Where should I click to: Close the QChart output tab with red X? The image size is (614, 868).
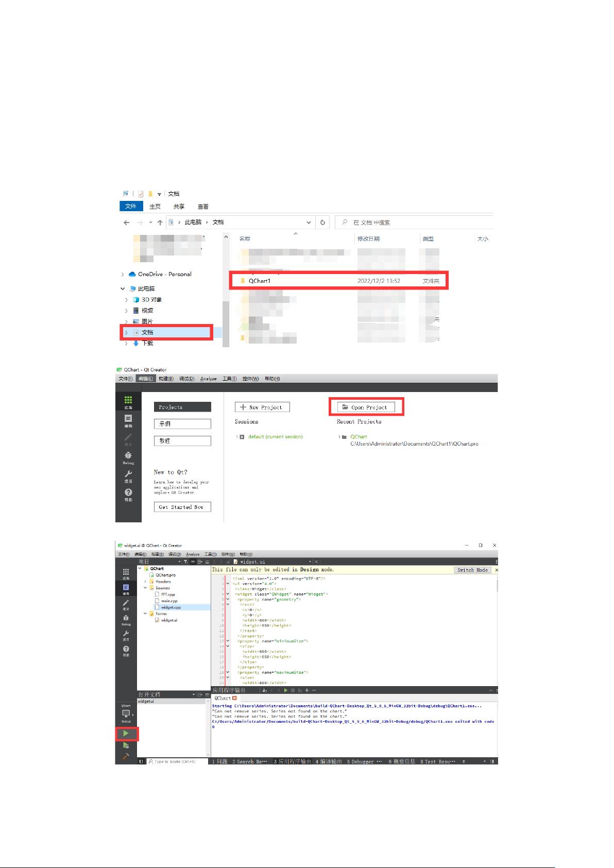[235, 698]
